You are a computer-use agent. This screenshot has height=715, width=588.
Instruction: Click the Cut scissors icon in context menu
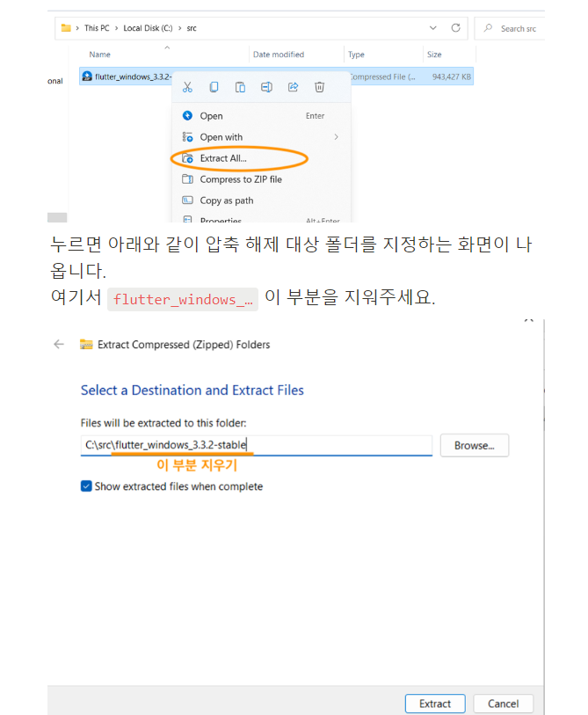[187, 87]
